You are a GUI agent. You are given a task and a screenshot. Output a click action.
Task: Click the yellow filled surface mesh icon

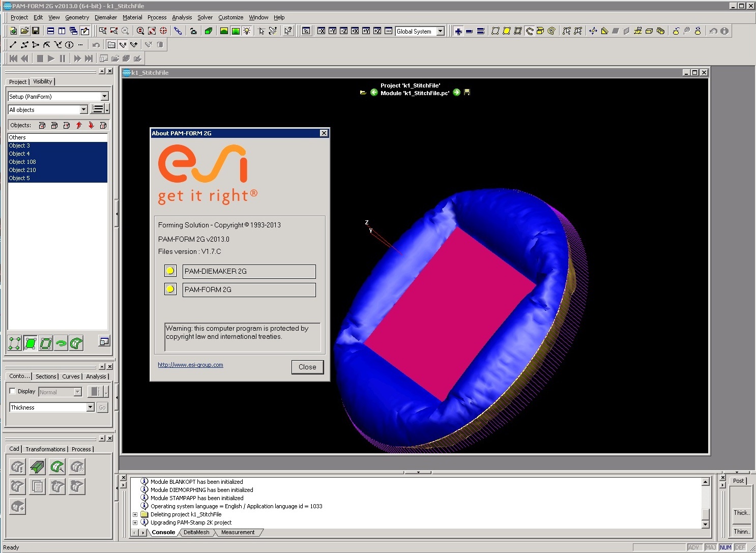pos(507,31)
